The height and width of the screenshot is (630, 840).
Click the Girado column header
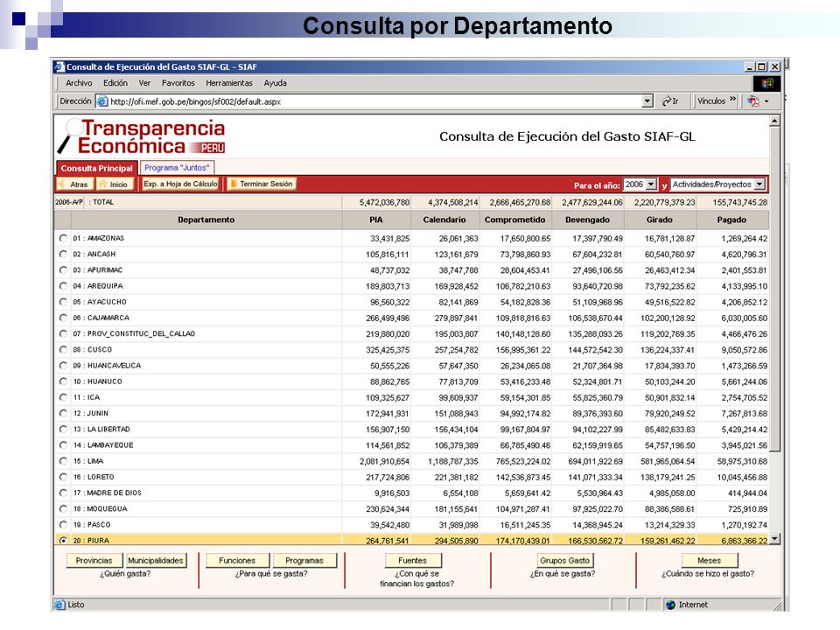[660, 220]
